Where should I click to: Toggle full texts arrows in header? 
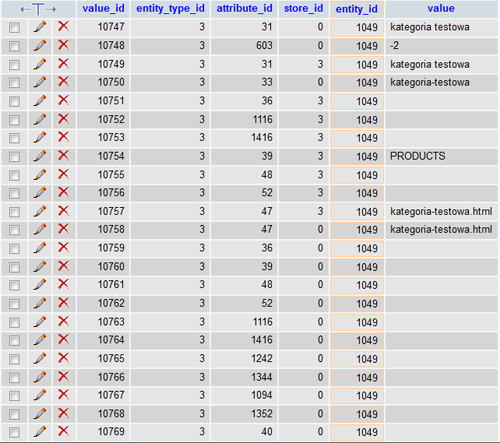click(x=38, y=9)
